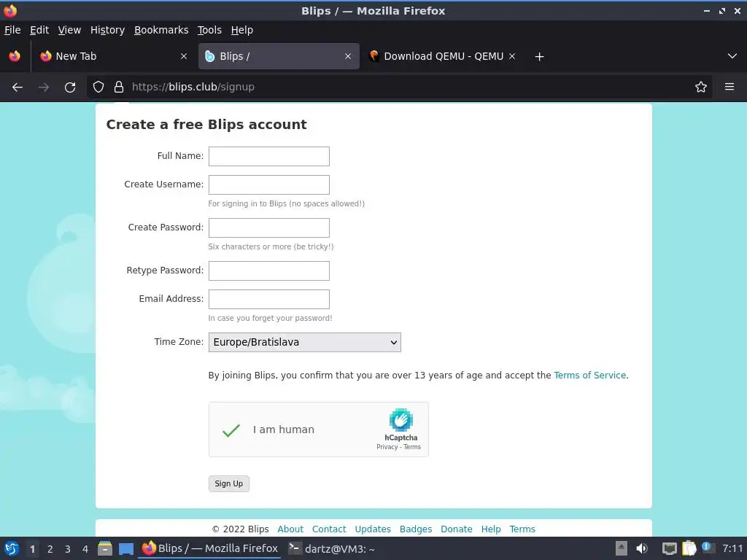
Task: Open the taskbar start menu icon
Action: click(12, 548)
